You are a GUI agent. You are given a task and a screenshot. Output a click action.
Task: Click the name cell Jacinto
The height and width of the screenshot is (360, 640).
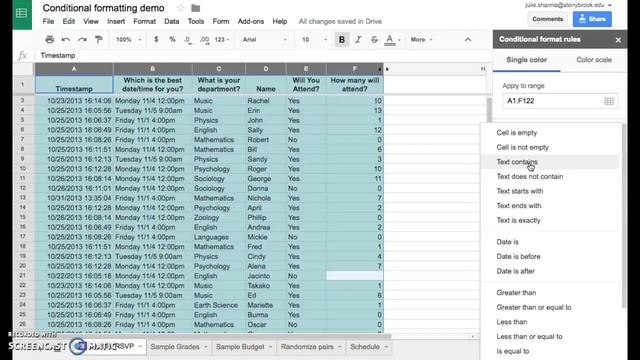pyautogui.click(x=266, y=276)
